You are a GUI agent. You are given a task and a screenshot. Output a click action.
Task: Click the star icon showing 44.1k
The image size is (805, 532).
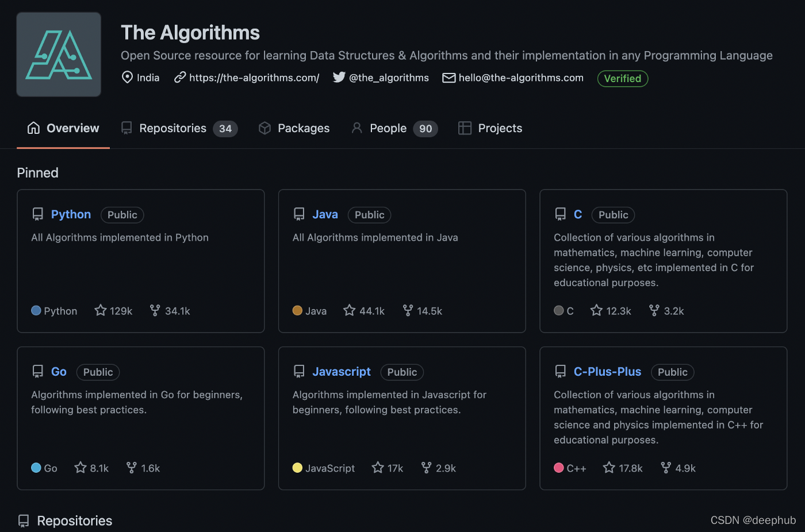(349, 310)
